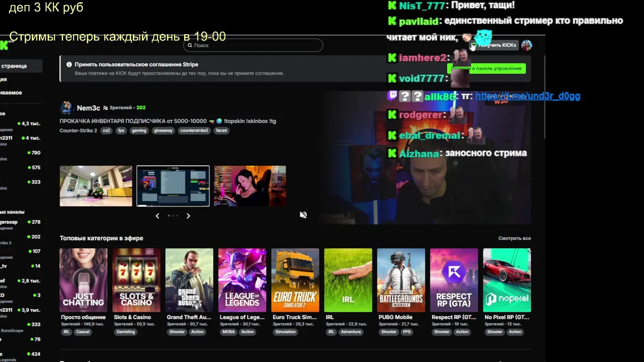Open the Counter-Strike 2 category link under Nem3c

(x=78, y=130)
